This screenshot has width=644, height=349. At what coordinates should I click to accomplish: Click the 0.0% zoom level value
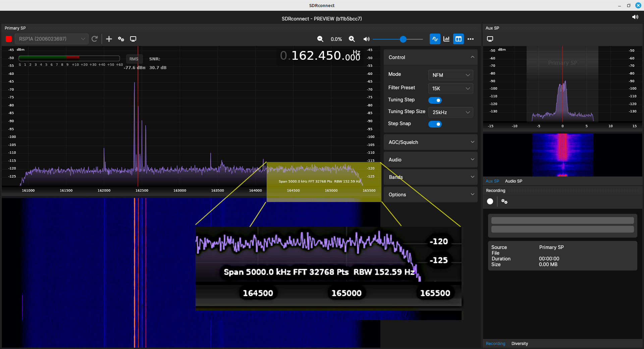pos(336,39)
